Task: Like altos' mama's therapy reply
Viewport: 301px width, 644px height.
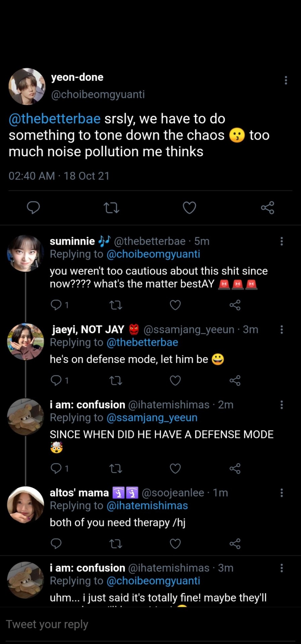Action: tap(175, 543)
